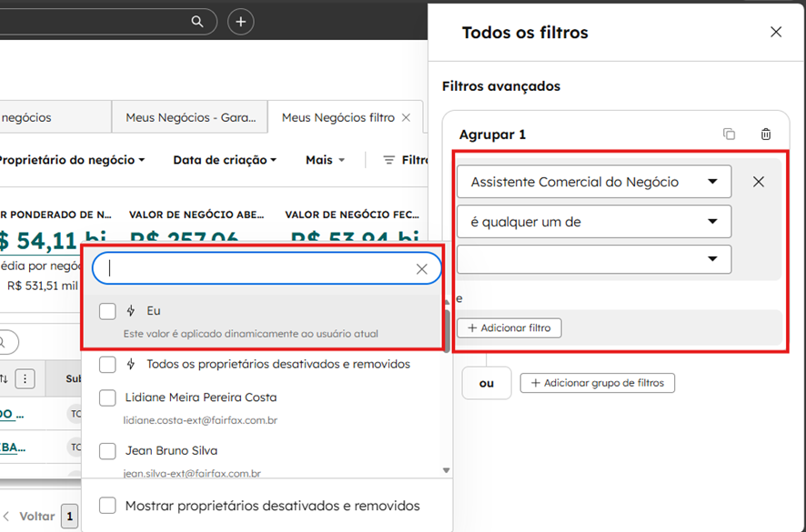This screenshot has width=806, height=532.
Task: Click the plus new tab button
Action: [x=240, y=21]
